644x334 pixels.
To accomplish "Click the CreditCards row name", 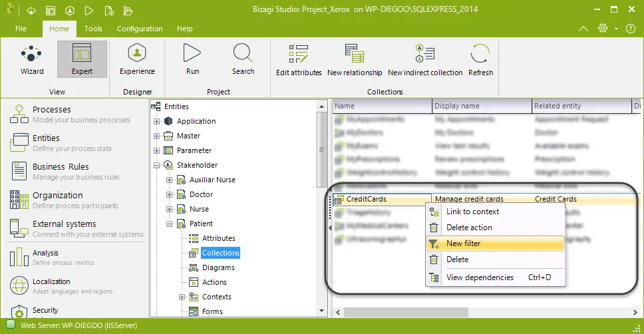I will coord(367,199).
